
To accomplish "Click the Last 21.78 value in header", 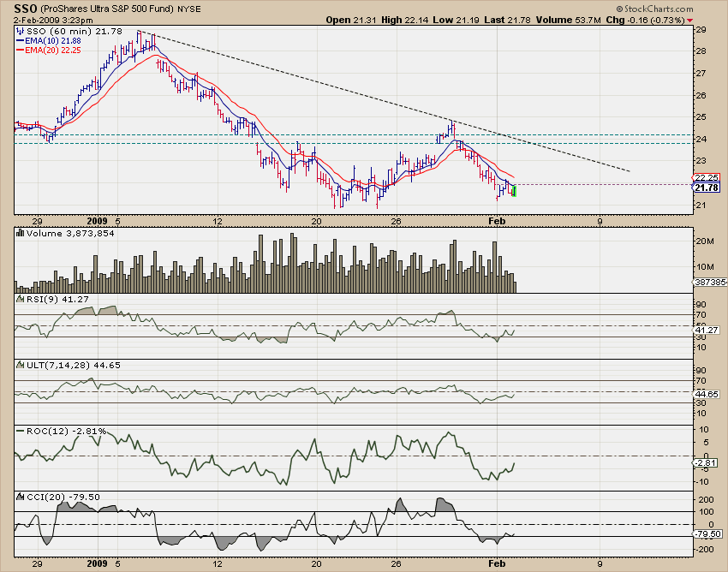I will coord(507,20).
